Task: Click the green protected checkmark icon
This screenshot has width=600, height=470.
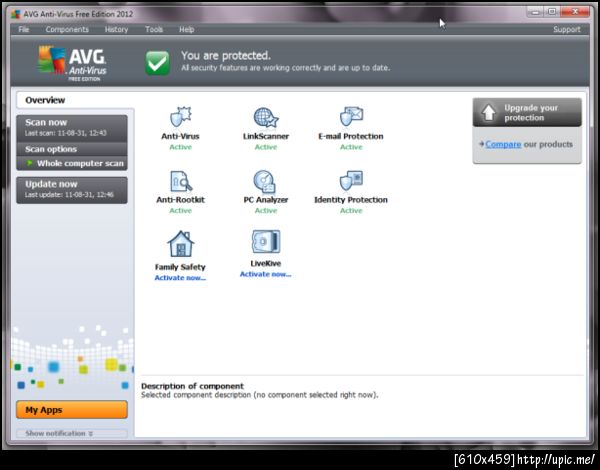Action: click(x=157, y=63)
